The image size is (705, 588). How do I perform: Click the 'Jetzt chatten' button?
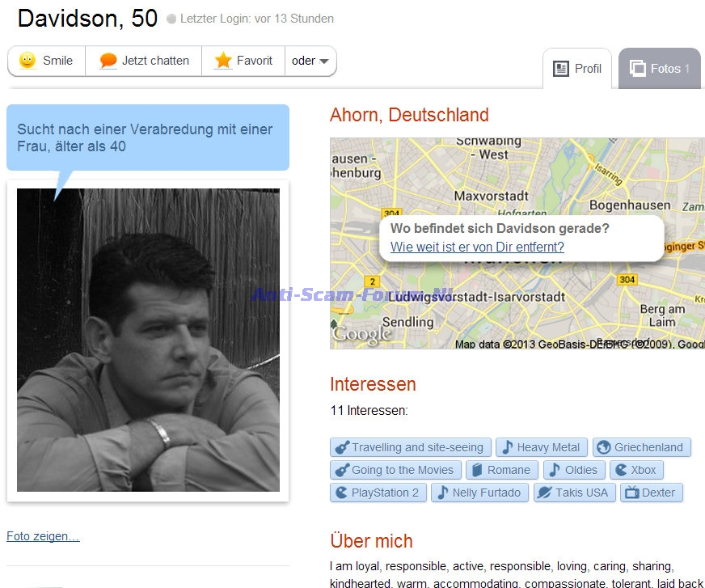[x=143, y=61]
